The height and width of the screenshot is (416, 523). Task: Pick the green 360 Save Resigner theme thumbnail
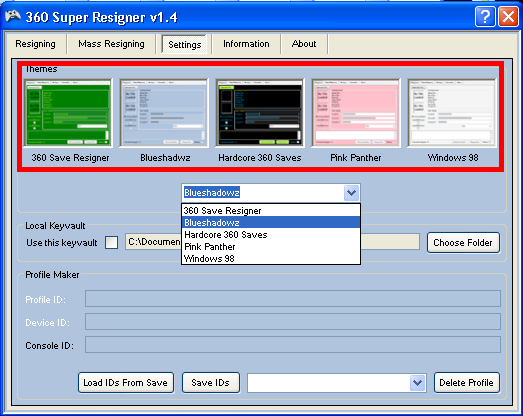coord(68,113)
